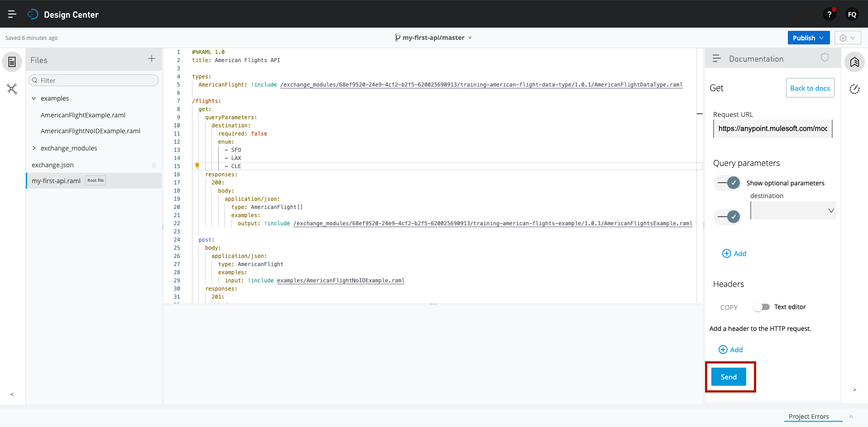Open the settings gear dropdown
The width and height of the screenshot is (868, 427).
(848, 38)
